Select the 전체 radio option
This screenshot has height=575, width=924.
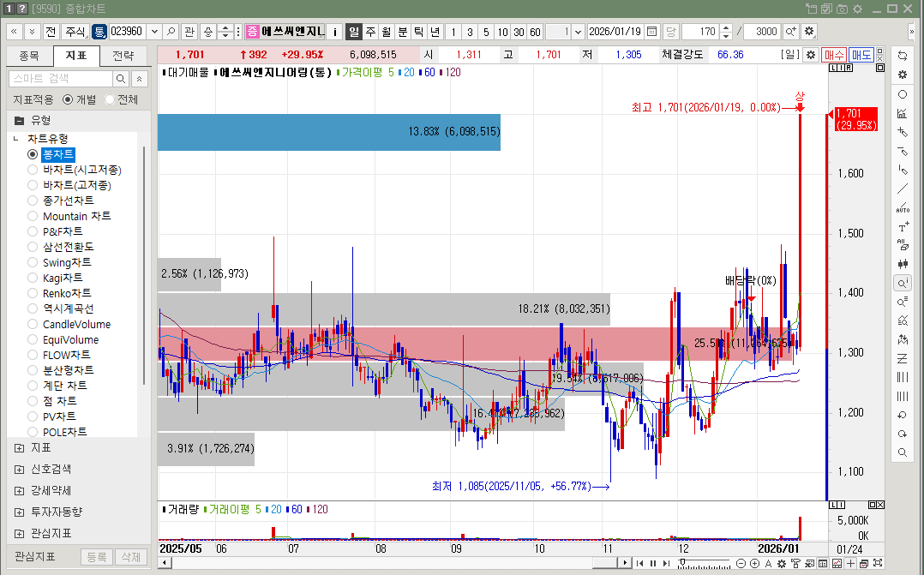pyautogui.click(x=109, y=99)
